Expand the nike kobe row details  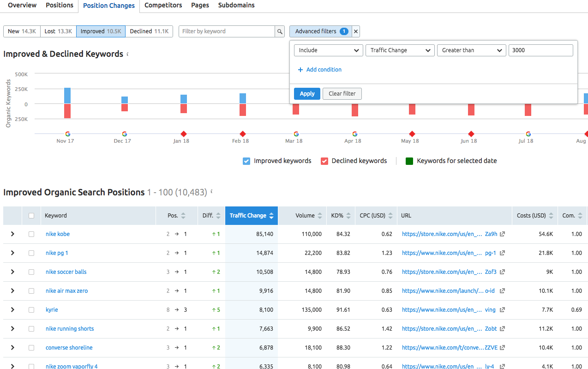tap(12, 234)
